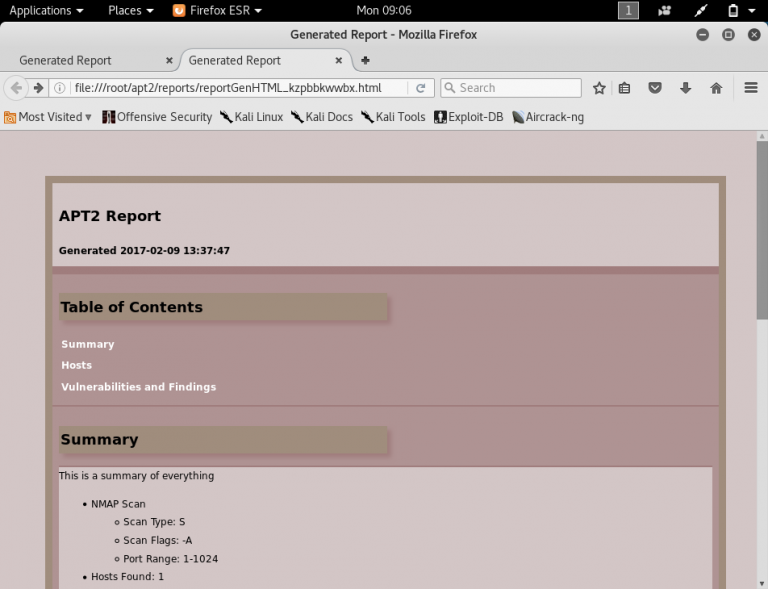Open the Exploit-DB bookmark
Image resolution: width=768 pixels, height=589 pixels.
coord(468,117)
